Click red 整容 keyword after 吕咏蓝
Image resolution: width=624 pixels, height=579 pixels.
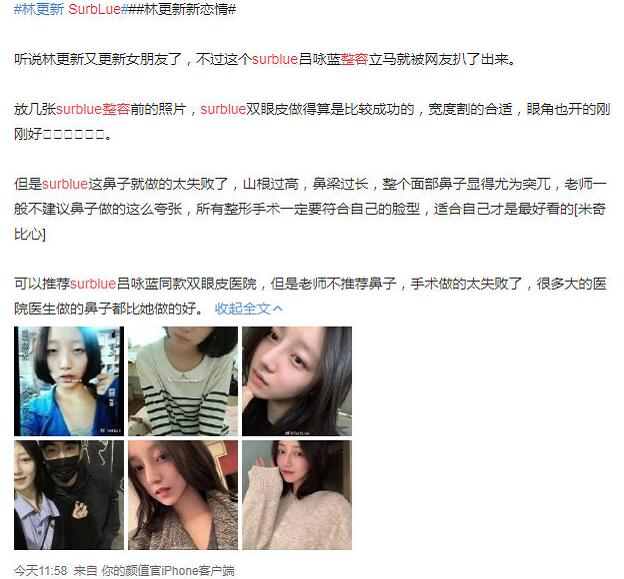tap(354, 59)
